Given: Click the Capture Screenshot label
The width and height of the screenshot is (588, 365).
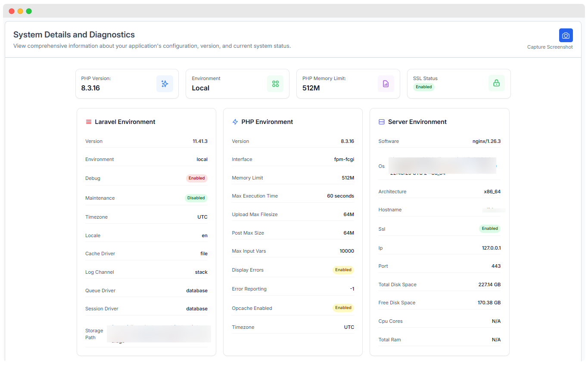Looking at the screenshot, I should pyautogui.click(x=550, y=47).
